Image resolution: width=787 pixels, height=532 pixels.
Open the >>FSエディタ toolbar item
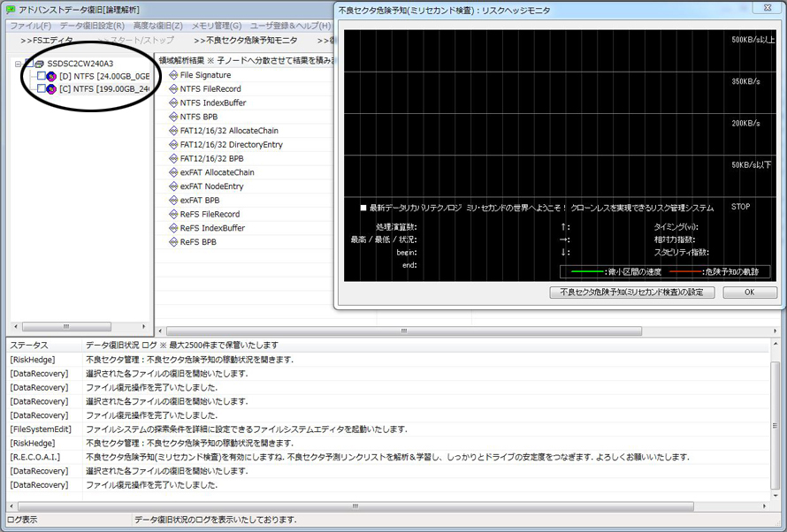coord(47,41)
